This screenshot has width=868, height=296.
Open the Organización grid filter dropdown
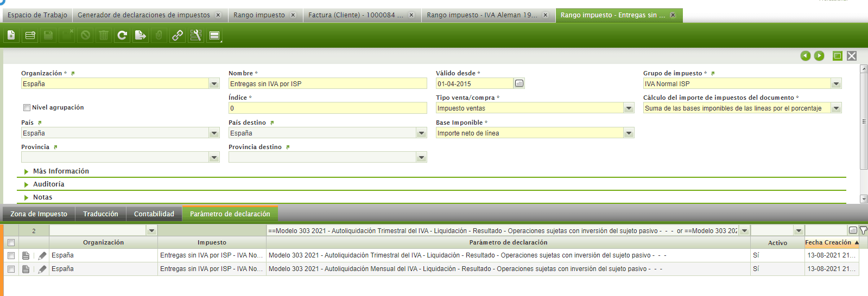(151, 230)
